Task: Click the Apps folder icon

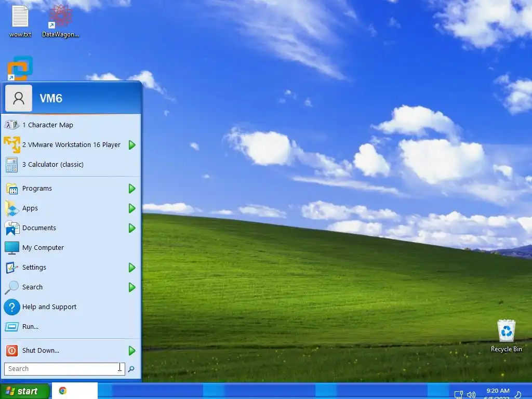Action: [12, 208]
